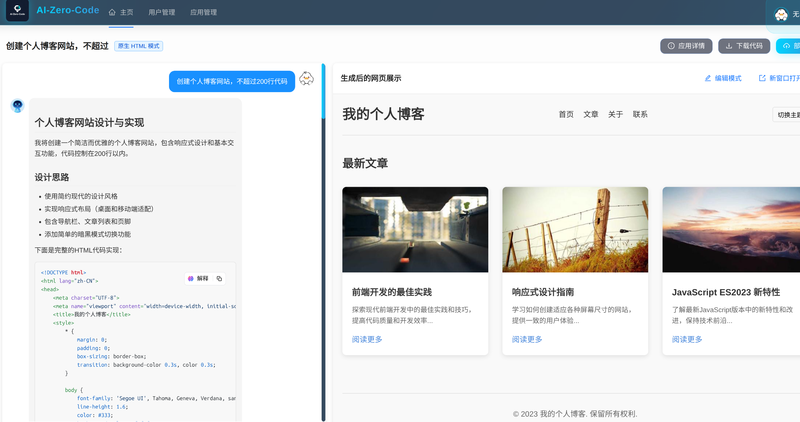Viewport: 800px width, 422px height.
Task: Click the blue deploy cloud button
Action: pos(788,46)
